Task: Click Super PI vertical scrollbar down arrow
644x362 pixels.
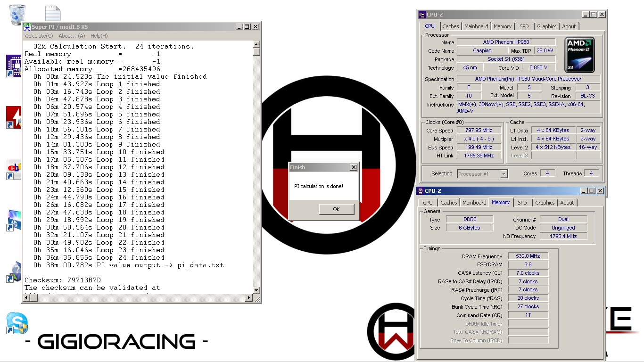Action: coord(256,290)
